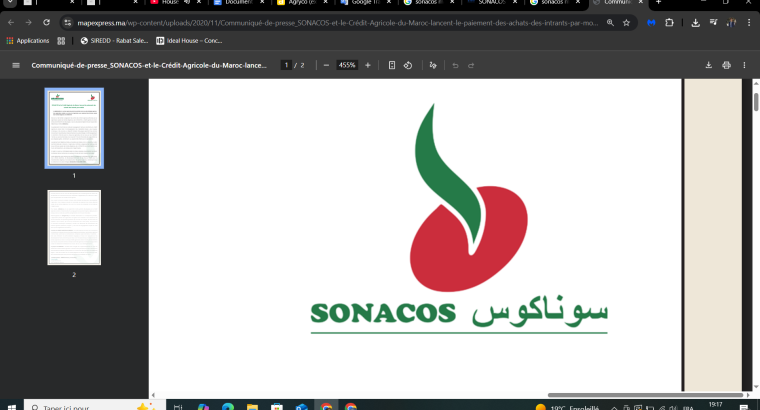Open the Chrome downloads icon

pos(696,23)
